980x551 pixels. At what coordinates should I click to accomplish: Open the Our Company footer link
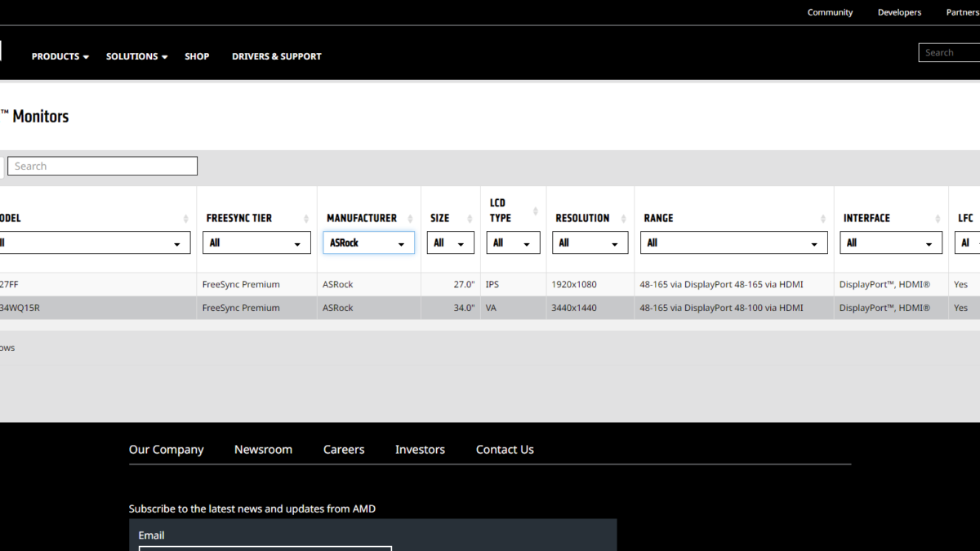point(167,450)
